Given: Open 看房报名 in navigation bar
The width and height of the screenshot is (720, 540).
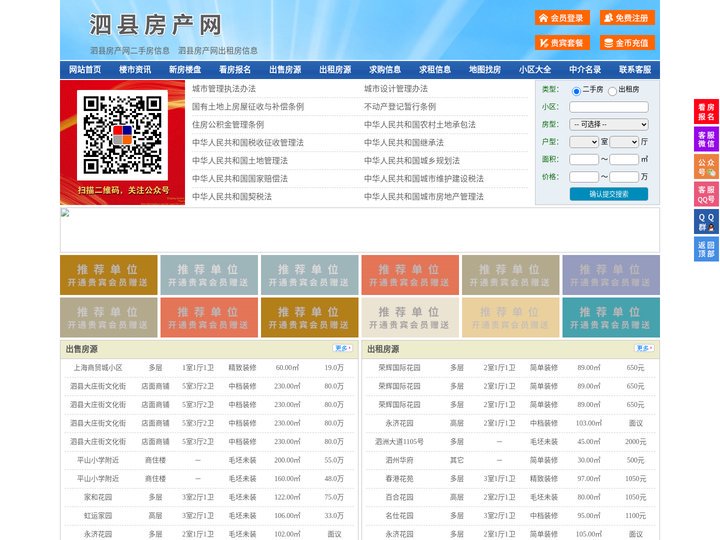Looking at the screenshot, I should [235, 70].
